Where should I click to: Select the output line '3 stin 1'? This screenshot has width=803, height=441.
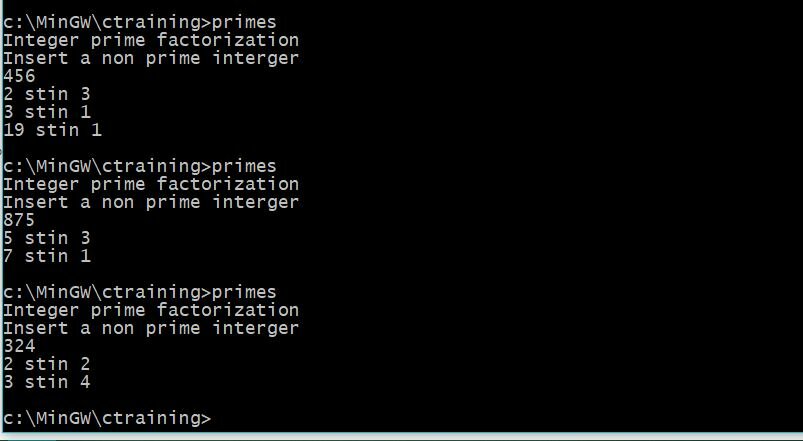(47, 112)
